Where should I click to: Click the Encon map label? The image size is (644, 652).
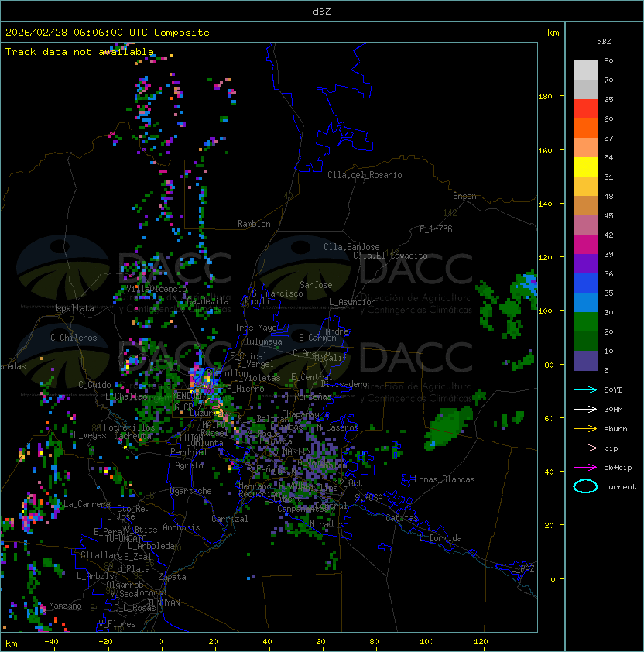pos(464,196)
